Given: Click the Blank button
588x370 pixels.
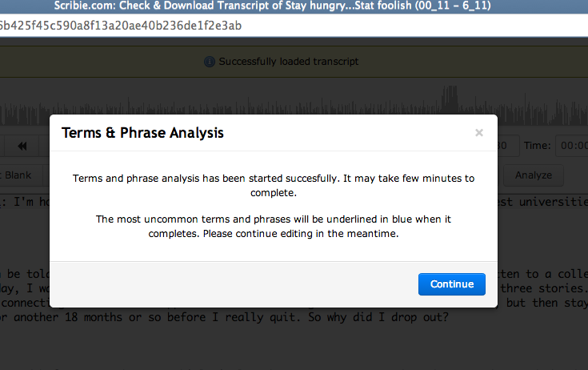Looking at the screenshot, I should point(18,175).
